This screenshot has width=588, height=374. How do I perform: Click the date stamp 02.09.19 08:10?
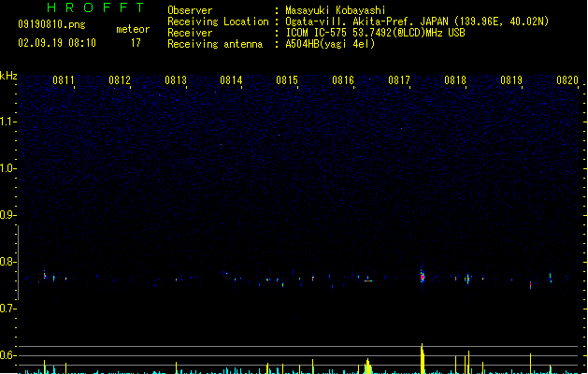[57, 43]
